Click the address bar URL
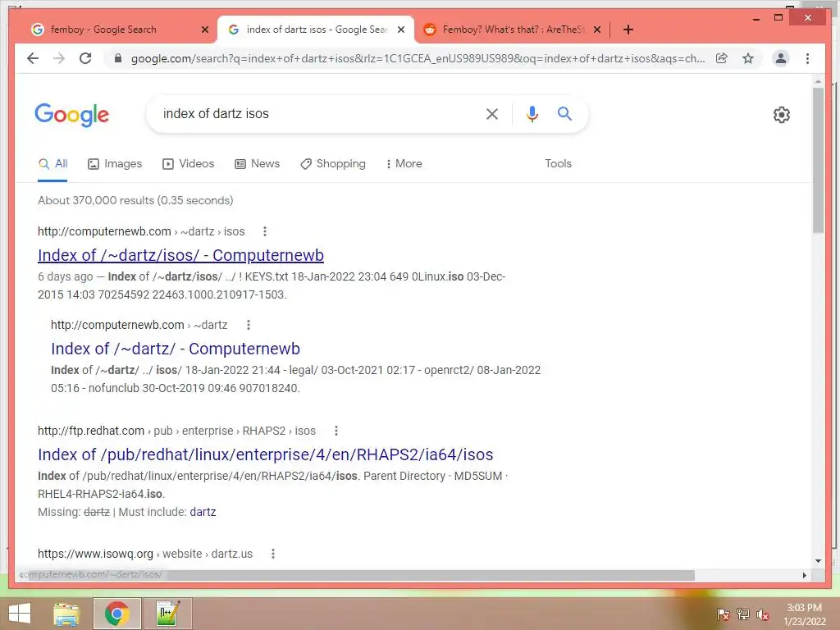The width and height of the screenshot is (840, 630). 418,58
